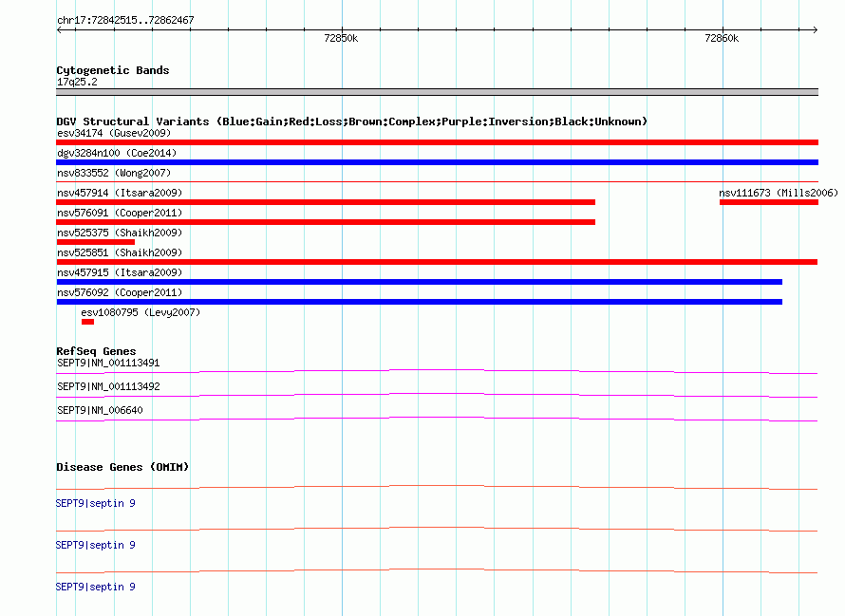
Task: Click the nsv111673 (Mills2006) red bar
Action: (769, 202)
